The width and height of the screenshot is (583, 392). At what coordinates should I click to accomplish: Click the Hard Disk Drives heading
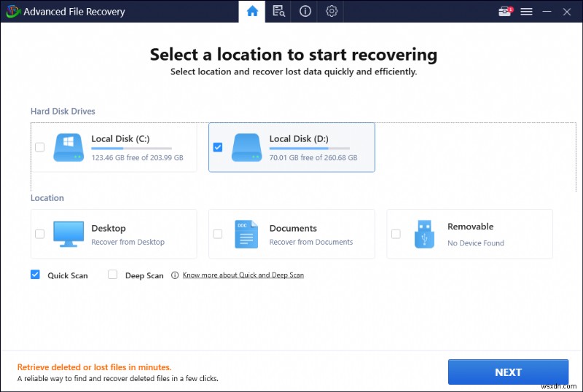tap(63, 111)
